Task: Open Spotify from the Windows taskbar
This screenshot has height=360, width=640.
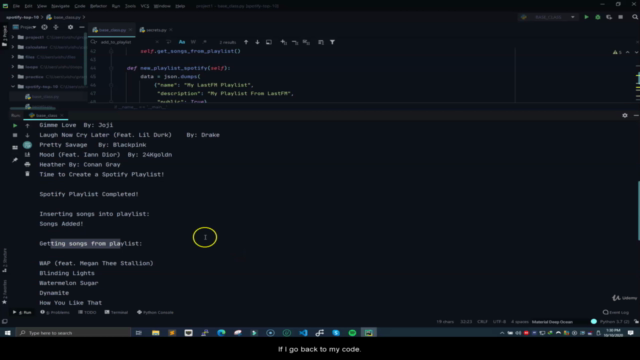Action: (352, 333)
